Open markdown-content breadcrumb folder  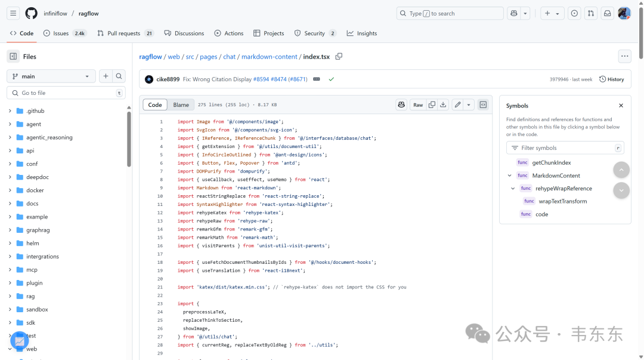coord(269,57)
